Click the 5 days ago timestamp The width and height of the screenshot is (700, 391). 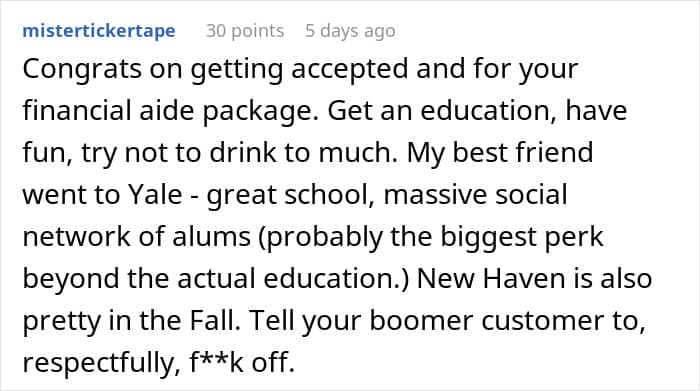tap(350, 31)
